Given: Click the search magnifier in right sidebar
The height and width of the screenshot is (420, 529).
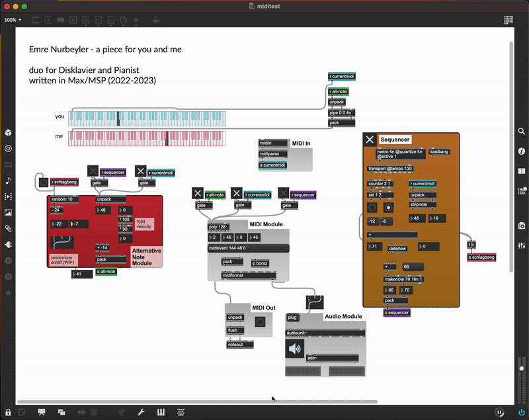Looking at the screenshot, I should pyautogui.click(x=522, y=132).
